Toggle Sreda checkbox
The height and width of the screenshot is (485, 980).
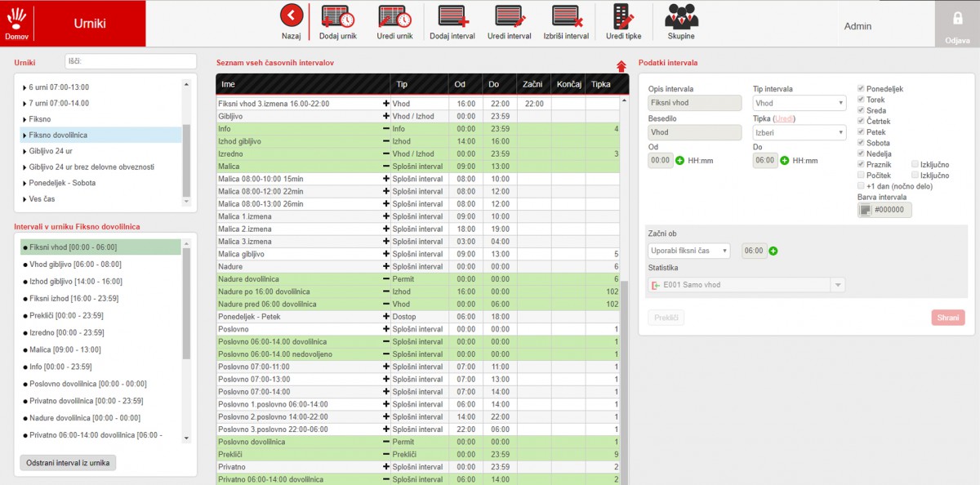pyautogui.click(x=861, y=110)
